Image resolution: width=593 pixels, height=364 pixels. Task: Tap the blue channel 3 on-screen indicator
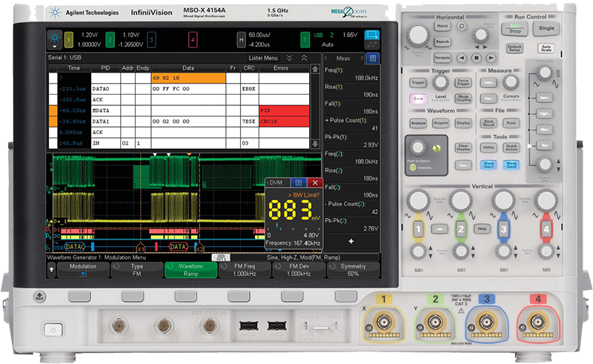click(151, 39)
